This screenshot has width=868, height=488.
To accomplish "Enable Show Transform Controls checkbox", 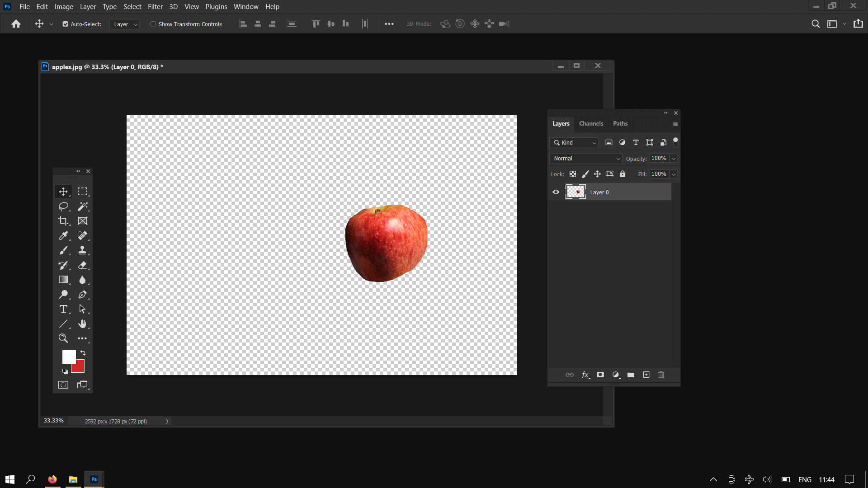I will pyautogui.click(x=153, y=24).
